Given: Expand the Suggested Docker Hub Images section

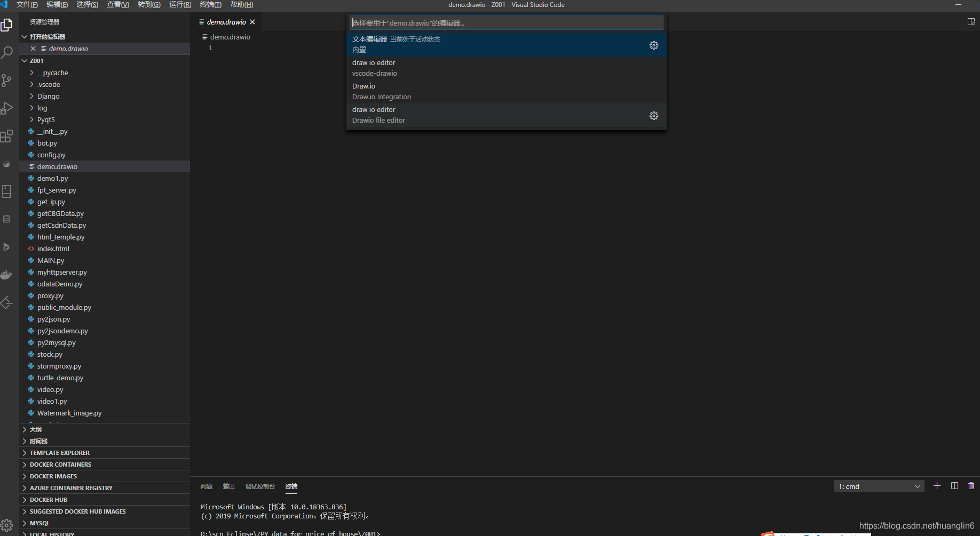Looking at the screenshot, I should (105, 511).
